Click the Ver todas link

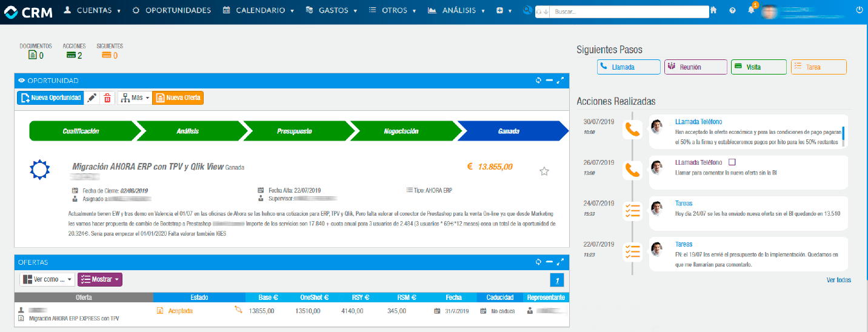click(838, 280)
